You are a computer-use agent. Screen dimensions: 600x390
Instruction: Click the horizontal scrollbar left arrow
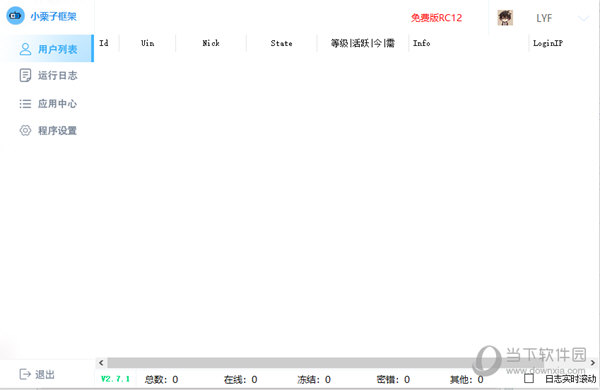point(101,362)
